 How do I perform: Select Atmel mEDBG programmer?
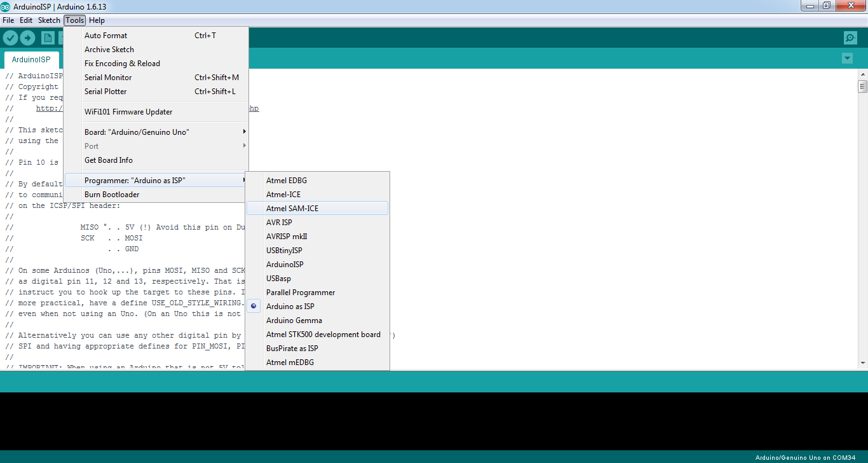[x=317, y=363]
